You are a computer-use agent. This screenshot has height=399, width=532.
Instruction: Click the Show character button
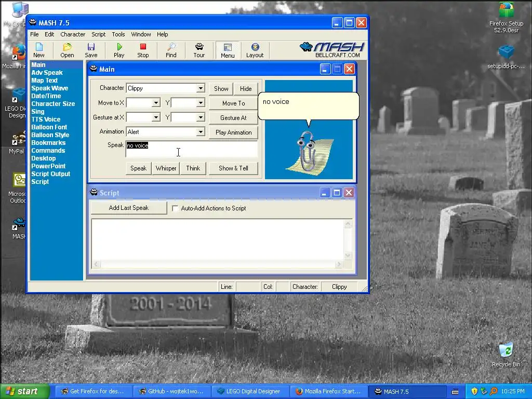tap(221, 88)
